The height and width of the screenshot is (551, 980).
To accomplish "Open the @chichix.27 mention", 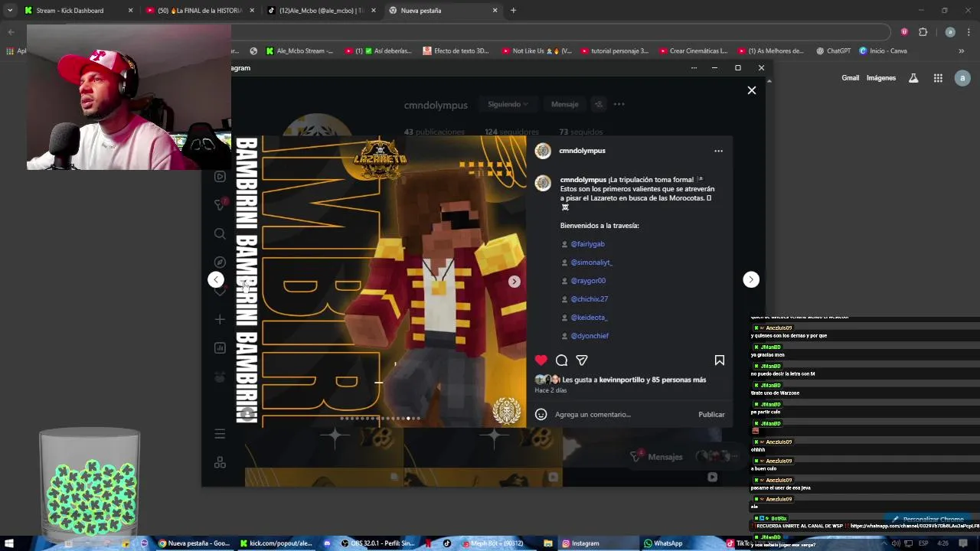I will [589, 299].
